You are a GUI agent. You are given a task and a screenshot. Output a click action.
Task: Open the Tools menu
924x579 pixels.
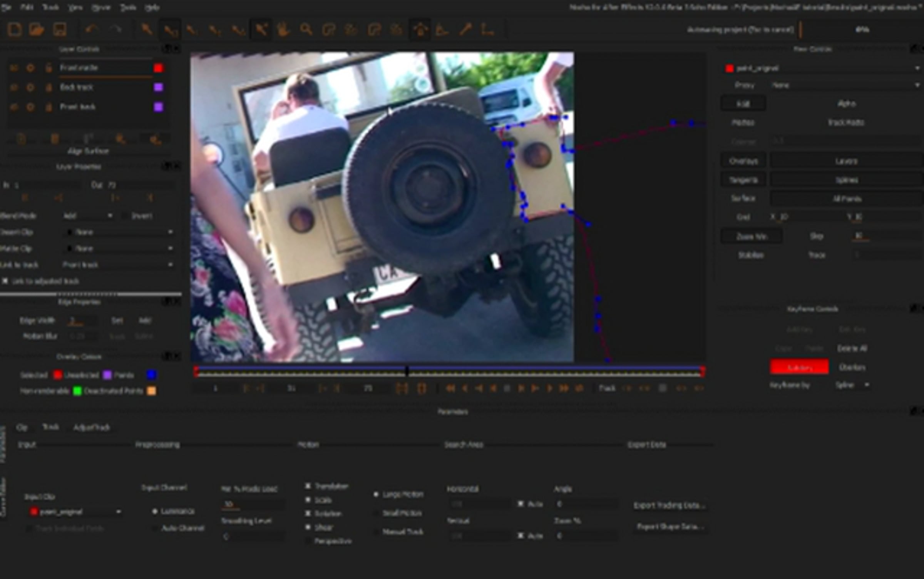(128, 7)
